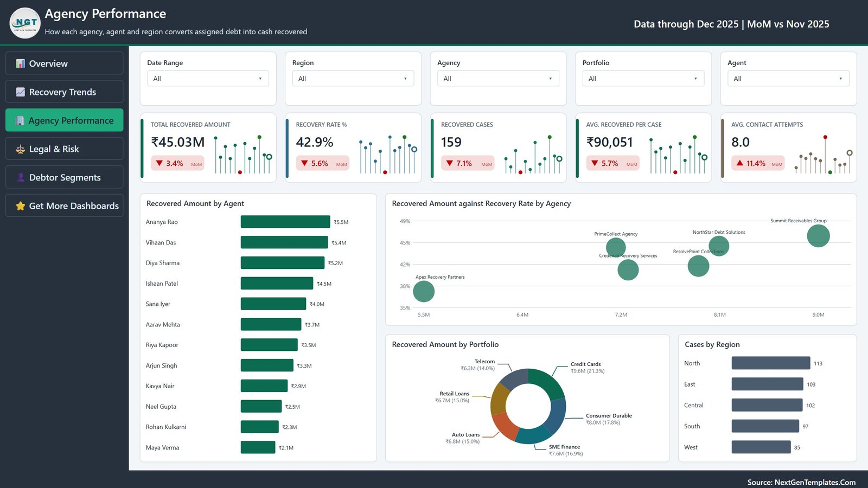Click the North region bar
This screenshot has height=488, width=868.
tap(771, 363)
